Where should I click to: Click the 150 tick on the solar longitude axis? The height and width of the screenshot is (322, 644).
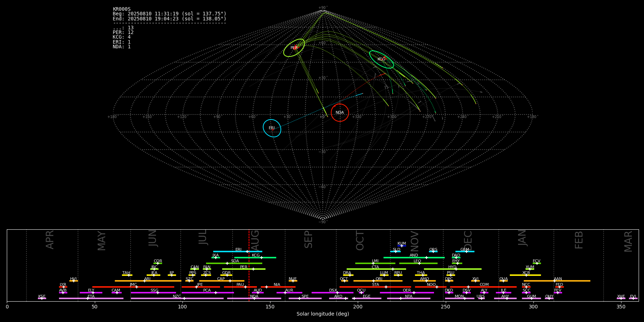coord(270,307)
